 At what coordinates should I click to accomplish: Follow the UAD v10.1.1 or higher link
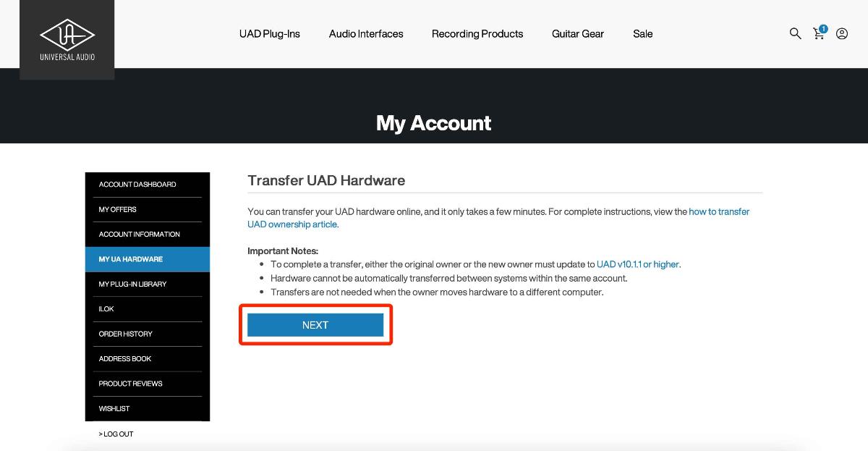[637, 264]
